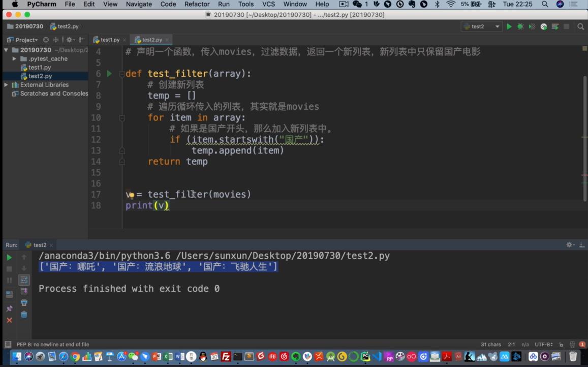
Task: Open Finder from the Dock
Action: [x=16, y=356]
